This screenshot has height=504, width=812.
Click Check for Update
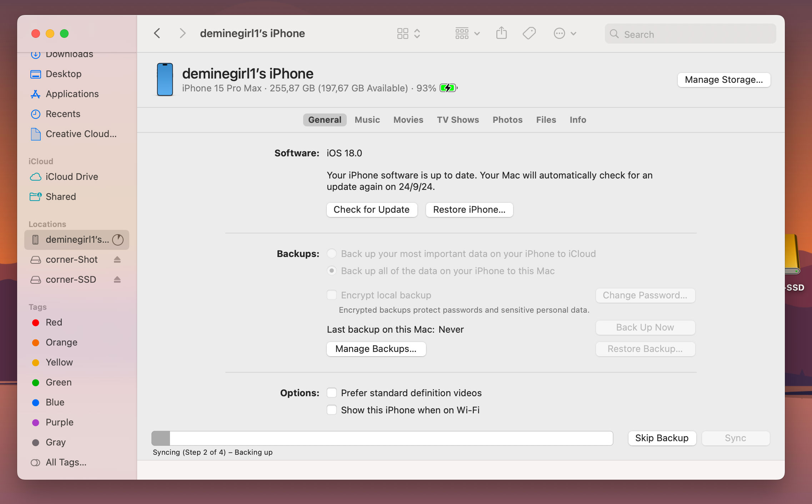(372, 210)
